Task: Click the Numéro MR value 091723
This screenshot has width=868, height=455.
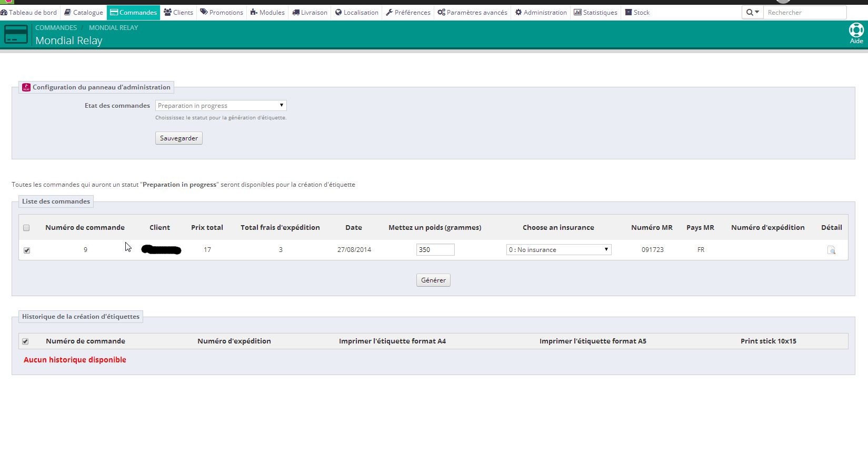Action: [x=652, y=249]
